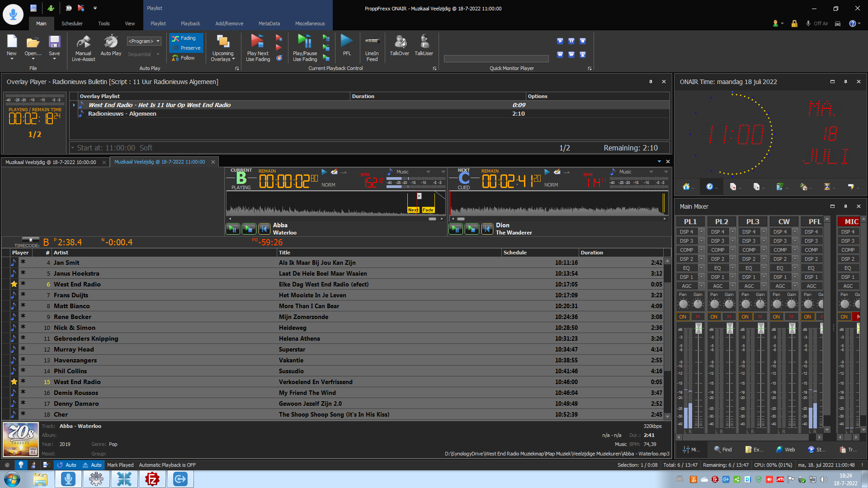The width and height of the screenshot is (868, 488).
Task: Click the play button on deck B (Abba)
Action: (249, 229)
